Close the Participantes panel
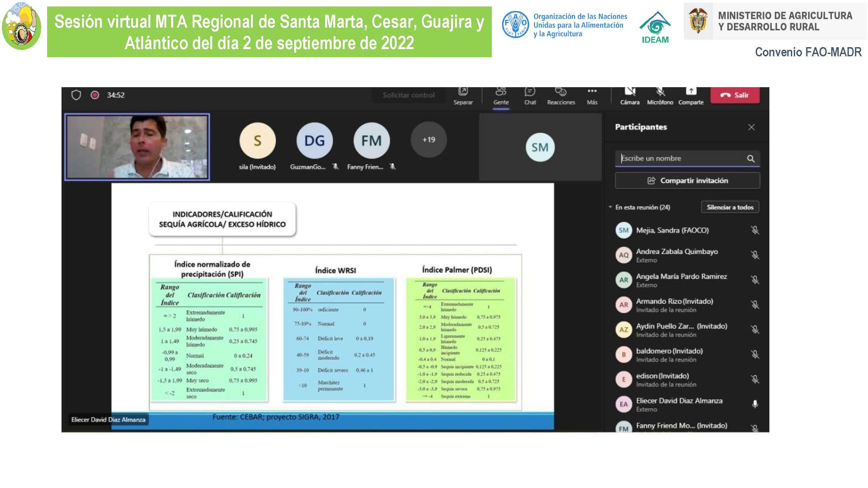Viewport: 868px width, 488px height. 751,127
